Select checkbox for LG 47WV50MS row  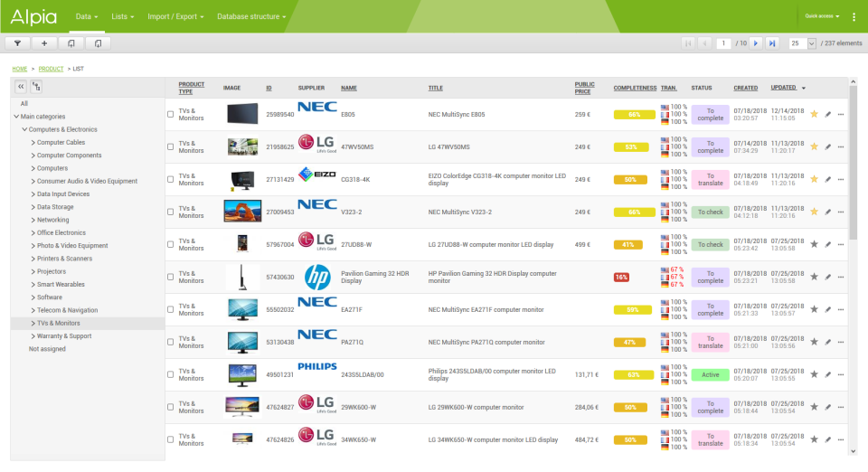(171, 146)
